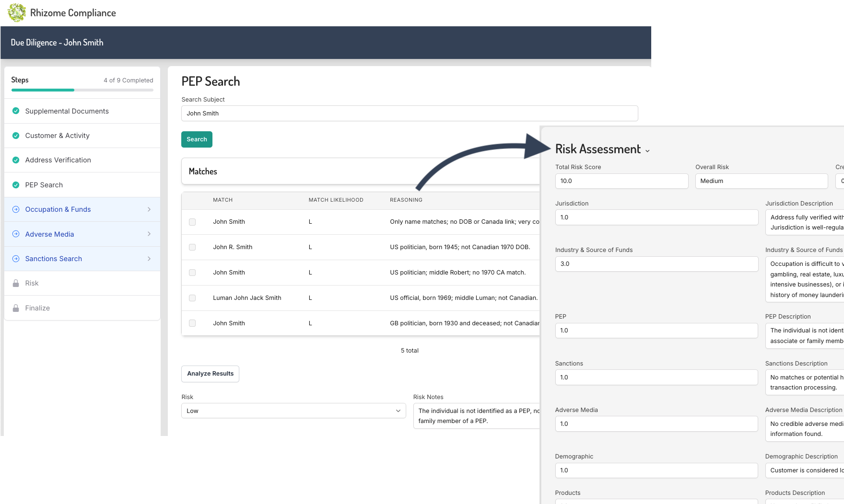Viewport: 844px width, 504px height.
Task: Check the box for John R. Smith match
Action: [192, 247]
